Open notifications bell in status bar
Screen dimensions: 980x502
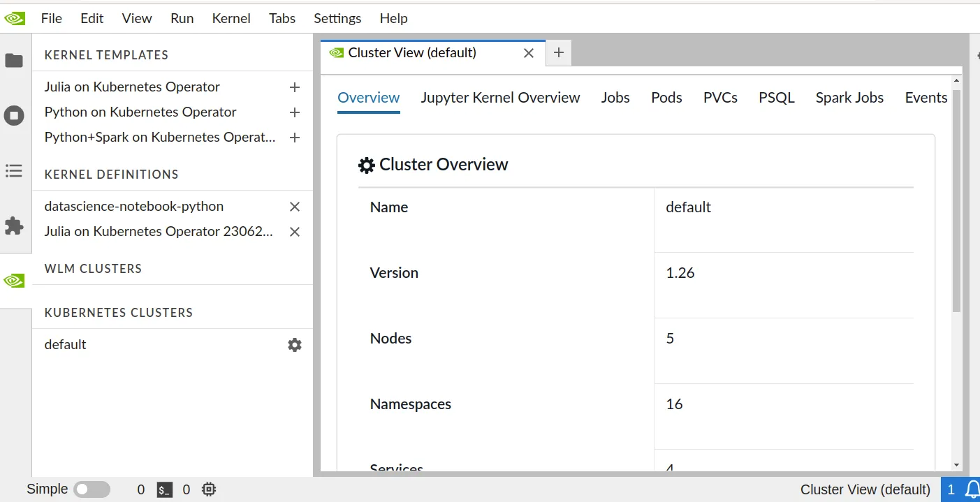point(972,490)
